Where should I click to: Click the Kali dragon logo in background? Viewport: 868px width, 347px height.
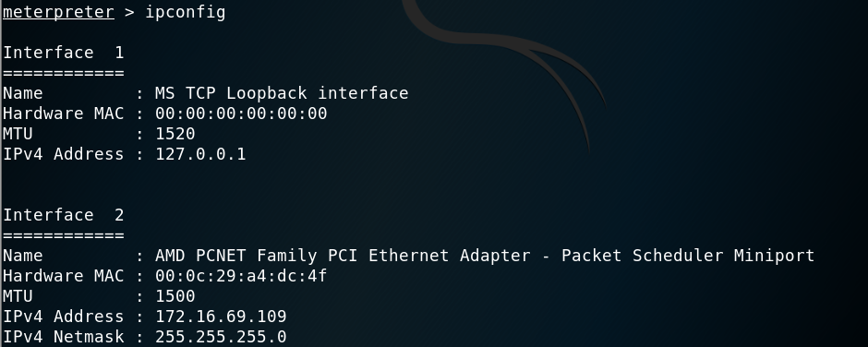(x=504, y=72)
